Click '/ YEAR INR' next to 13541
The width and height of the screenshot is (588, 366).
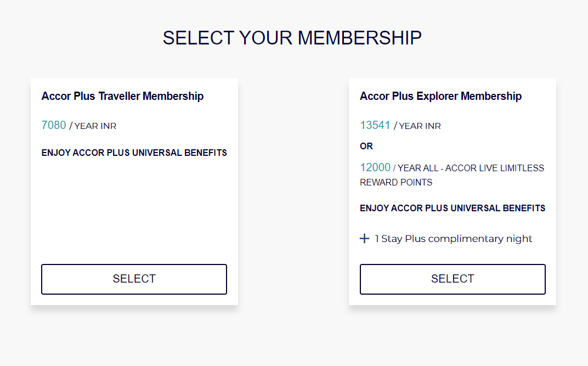(x=417, y=126)
